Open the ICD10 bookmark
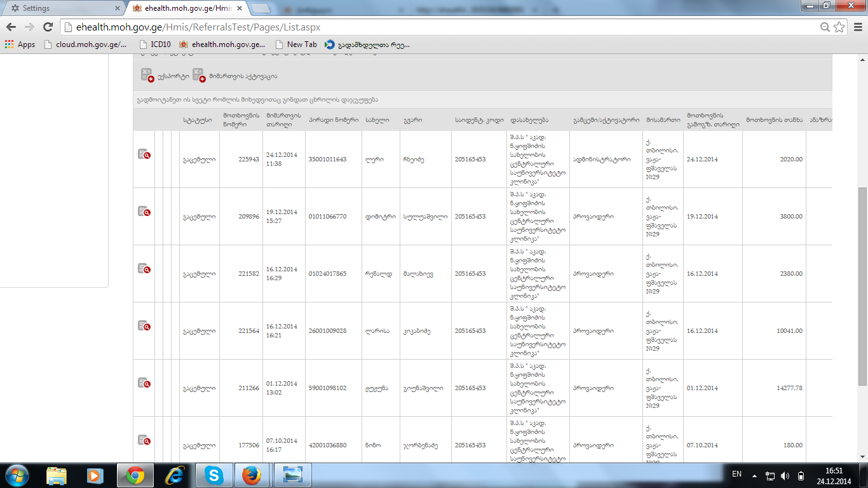This screenshot has width=868, height=488. pos(154,44)
